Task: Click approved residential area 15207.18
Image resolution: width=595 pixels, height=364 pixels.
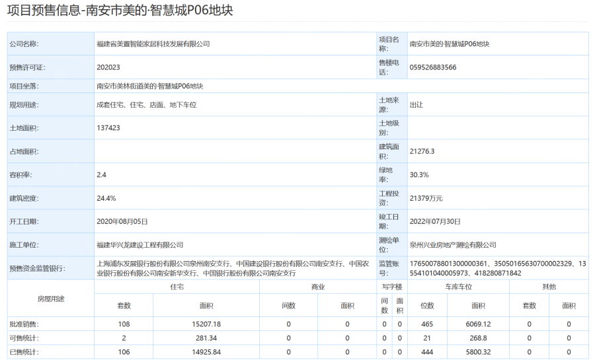Action: 206,324
